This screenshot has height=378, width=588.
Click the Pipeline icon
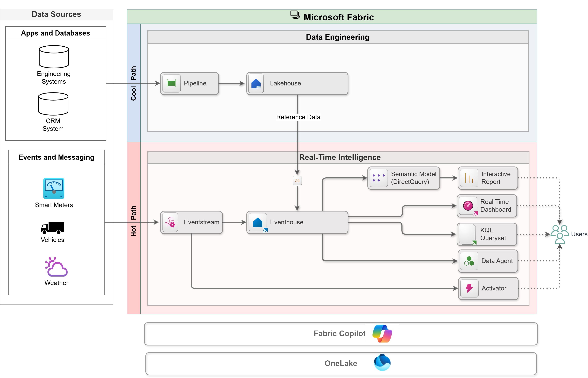click(x=171, y=83)
